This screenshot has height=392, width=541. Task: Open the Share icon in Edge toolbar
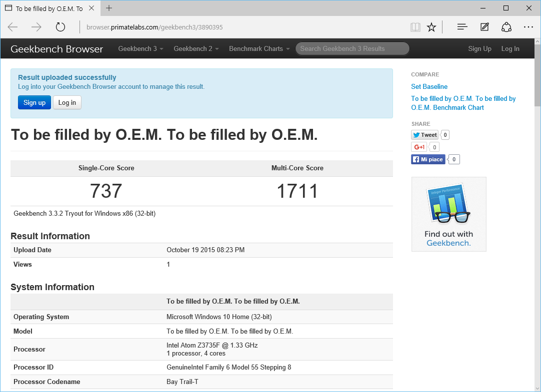point(506,27)
